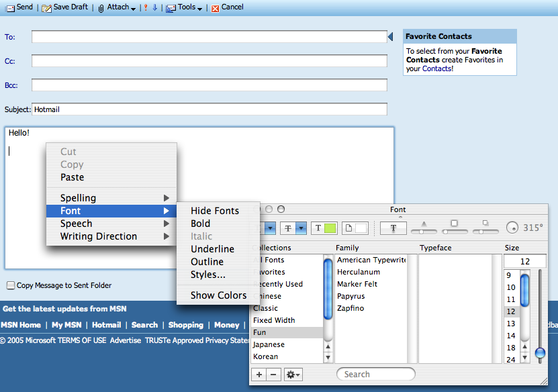558x392 pixels.
Task: Open the text color button
Action: [x=324, y=228]
